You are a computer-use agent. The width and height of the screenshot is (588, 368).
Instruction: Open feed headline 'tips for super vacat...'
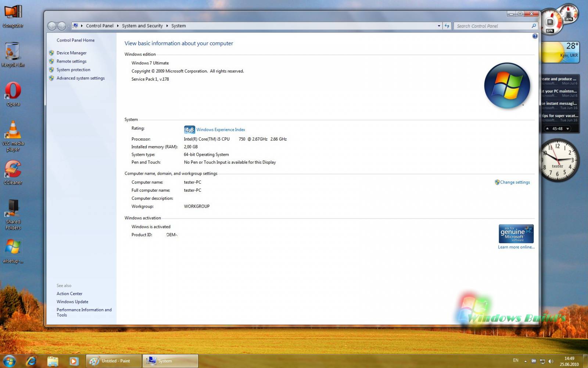point(559,117)
